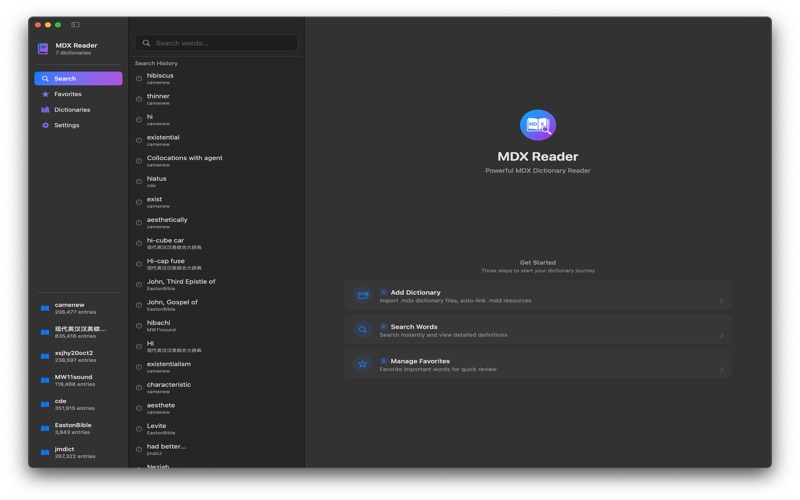Open history entry hibiscus
Screen dimensions: 800x500
pyautogui.click(x=216, y=78)
